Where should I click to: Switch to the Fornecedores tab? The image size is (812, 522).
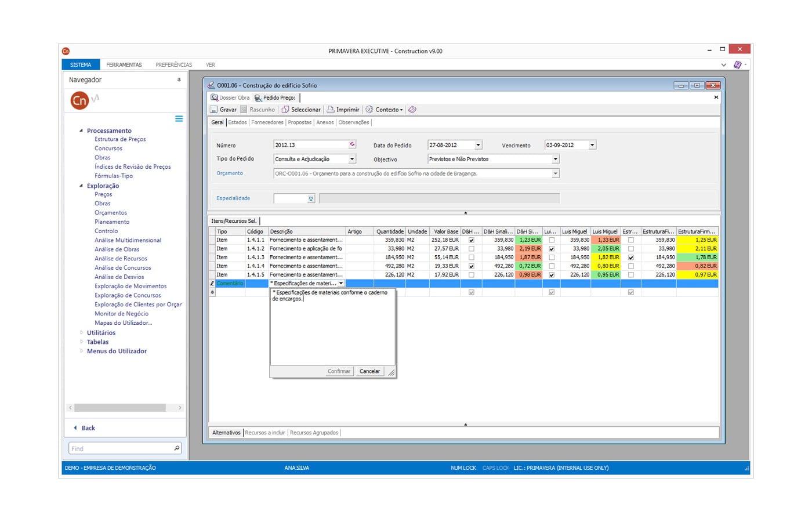267,122
